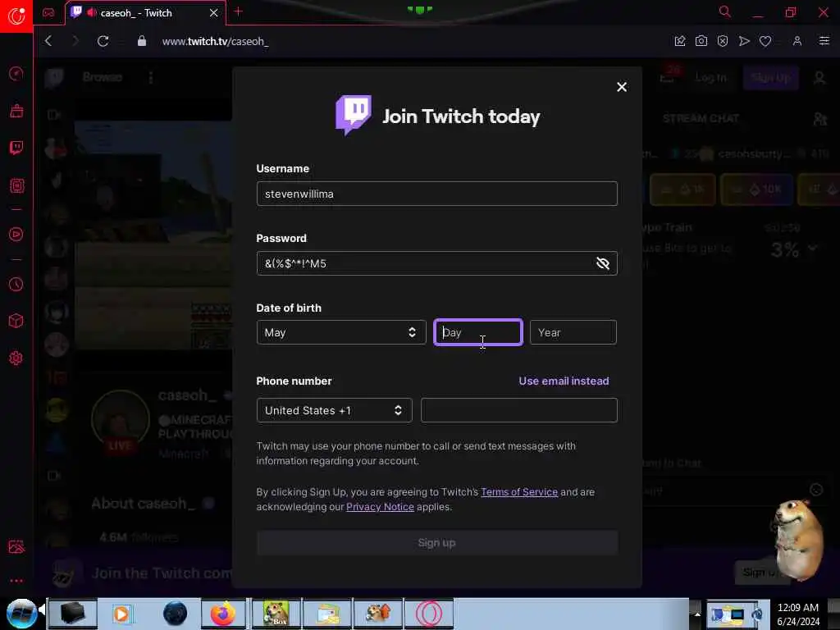The height and width of the screenshot is (630, 840).
Task: Click the disabled Sign up button
Action: 436,543
